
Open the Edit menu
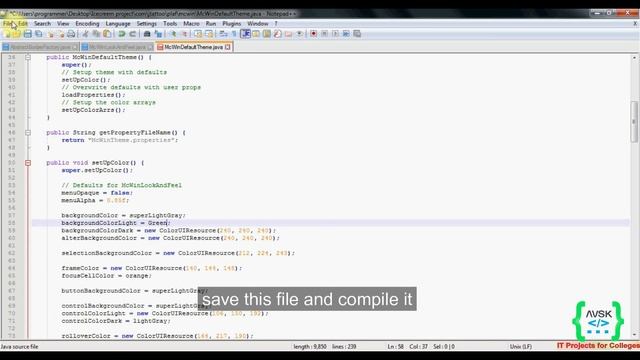click(x=23, y=24)
